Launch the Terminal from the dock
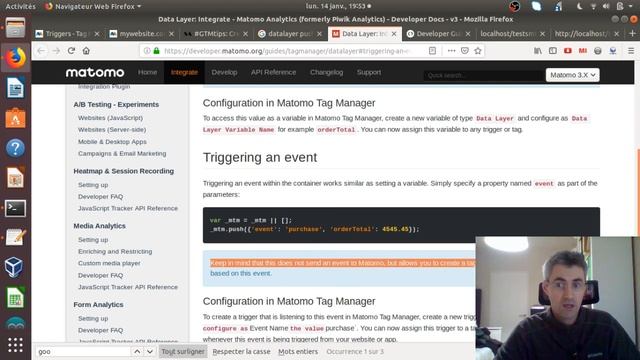 coord(16,208)
